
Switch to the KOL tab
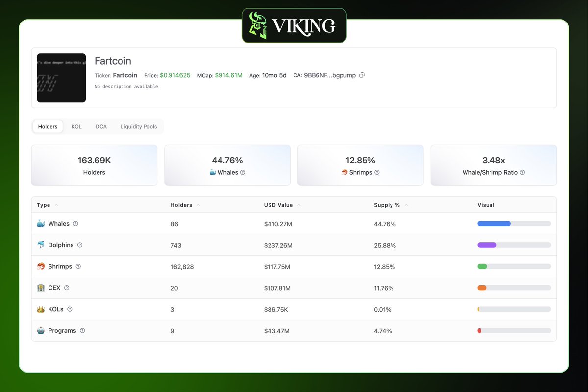coord(76,126)
